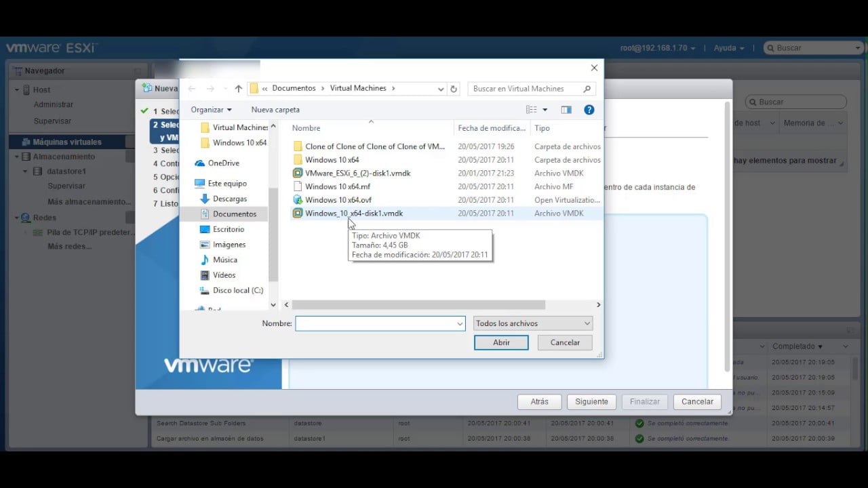This screenshot has width=868, height=488.
Task: Click the vmdk icon of Windows_10_x64-disk1
Action: tap(297, 213)
